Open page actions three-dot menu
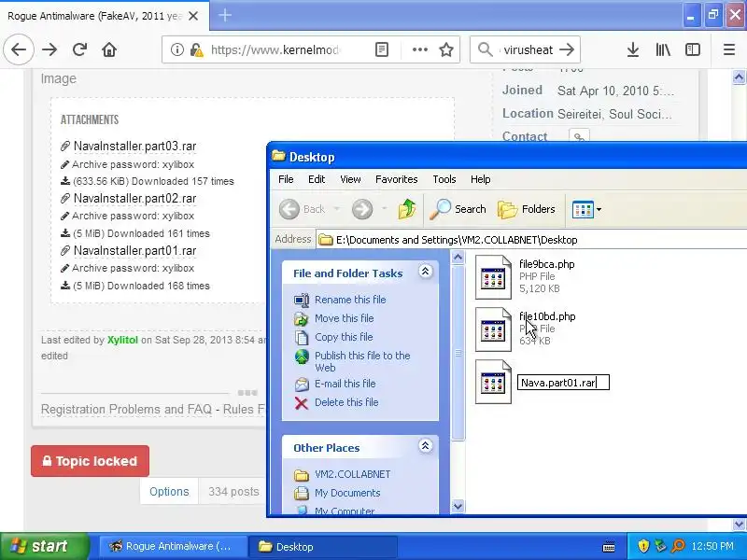This screenshot has width=747, height=560. point(419,49)
